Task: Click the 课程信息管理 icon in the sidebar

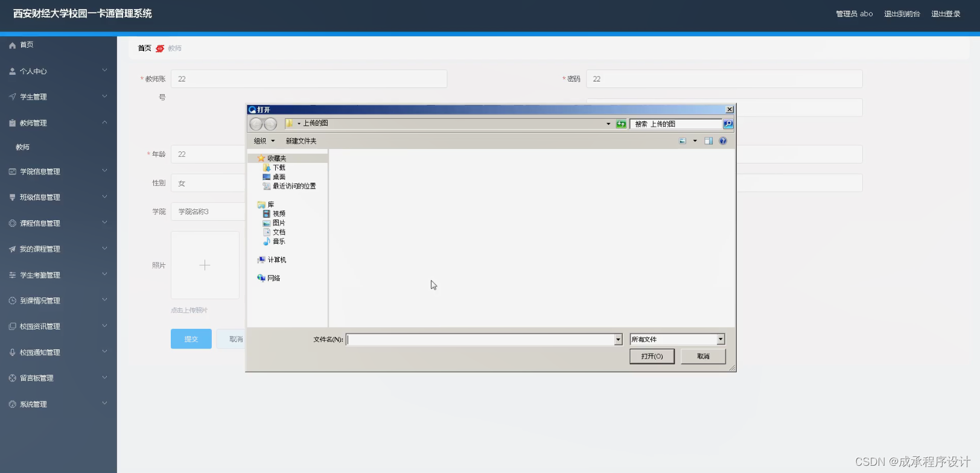Action: tap(12, 223)
